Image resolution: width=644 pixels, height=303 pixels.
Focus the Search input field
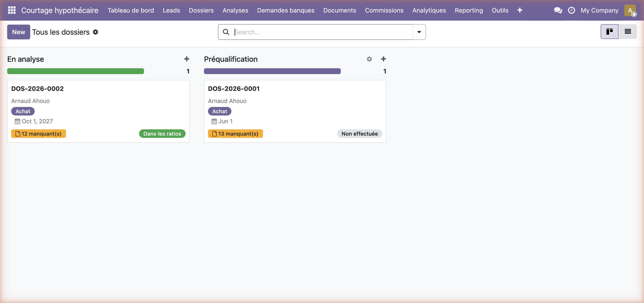pyautogui.click(x=323, y=32)
